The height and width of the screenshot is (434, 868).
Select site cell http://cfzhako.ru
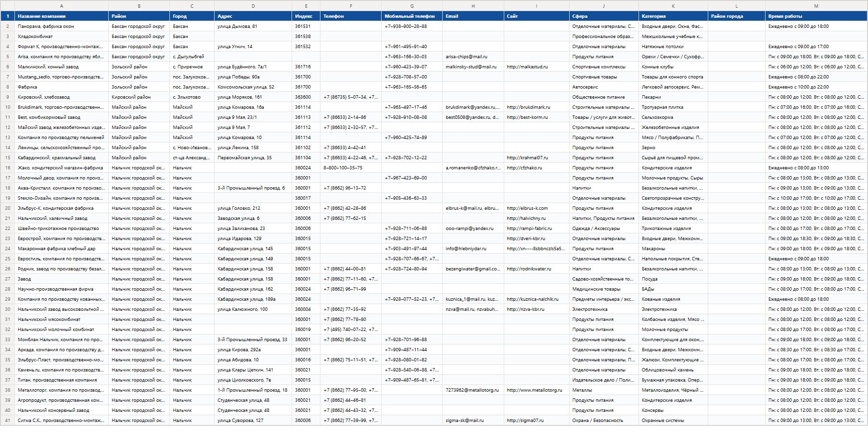pyautogui.click(x=536, y=167)
